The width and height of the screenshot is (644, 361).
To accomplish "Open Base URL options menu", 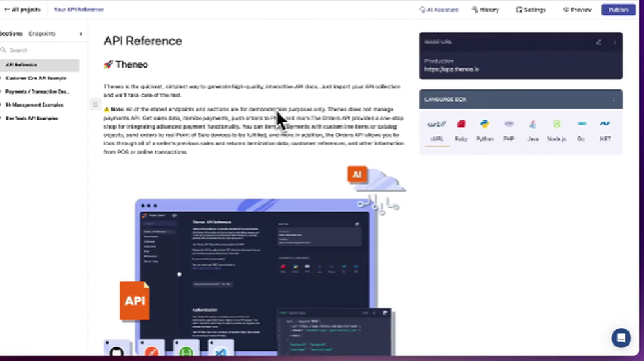I will click(614, 42).
